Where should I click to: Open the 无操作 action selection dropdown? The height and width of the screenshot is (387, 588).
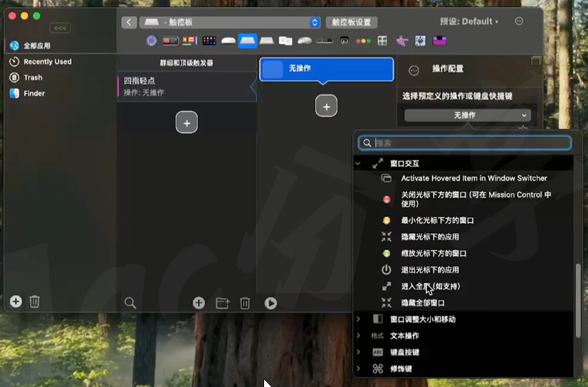pos(467,115)
